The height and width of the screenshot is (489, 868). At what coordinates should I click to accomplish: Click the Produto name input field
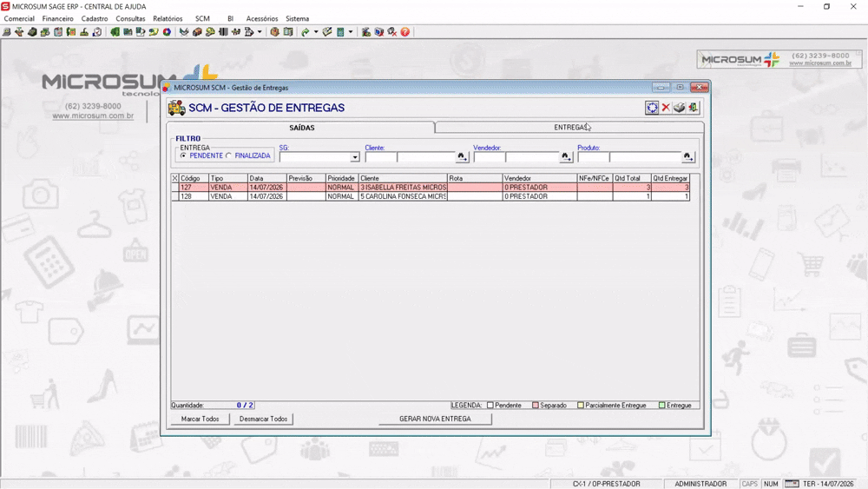point(645,157)
